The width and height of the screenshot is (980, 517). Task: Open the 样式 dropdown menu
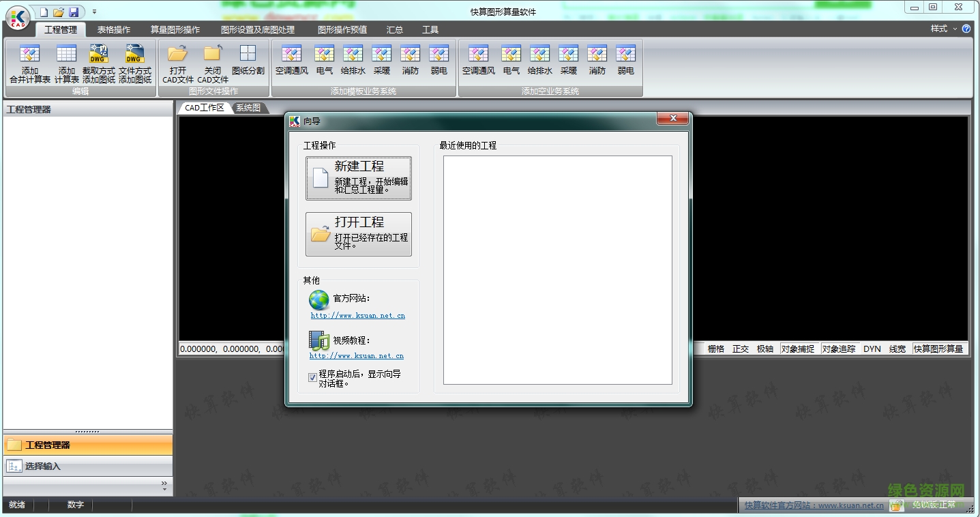tap(943, 29)
